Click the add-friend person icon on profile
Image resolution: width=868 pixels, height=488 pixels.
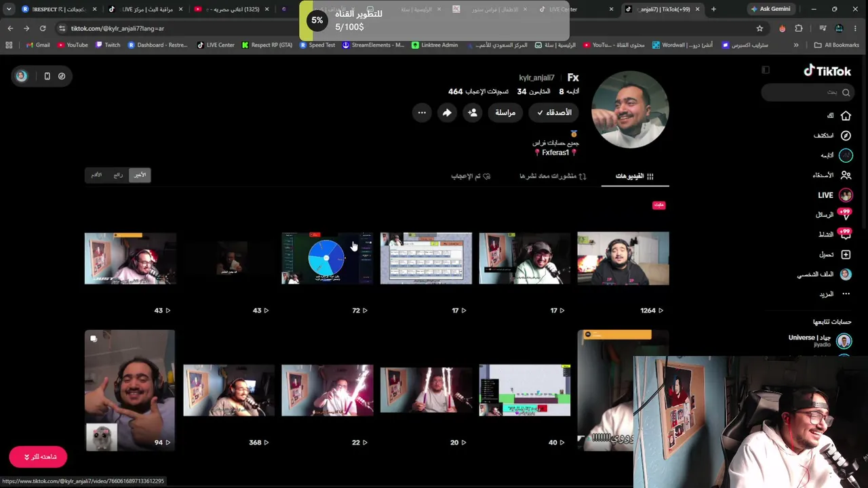pyautogui.click(x=472, y=113)
